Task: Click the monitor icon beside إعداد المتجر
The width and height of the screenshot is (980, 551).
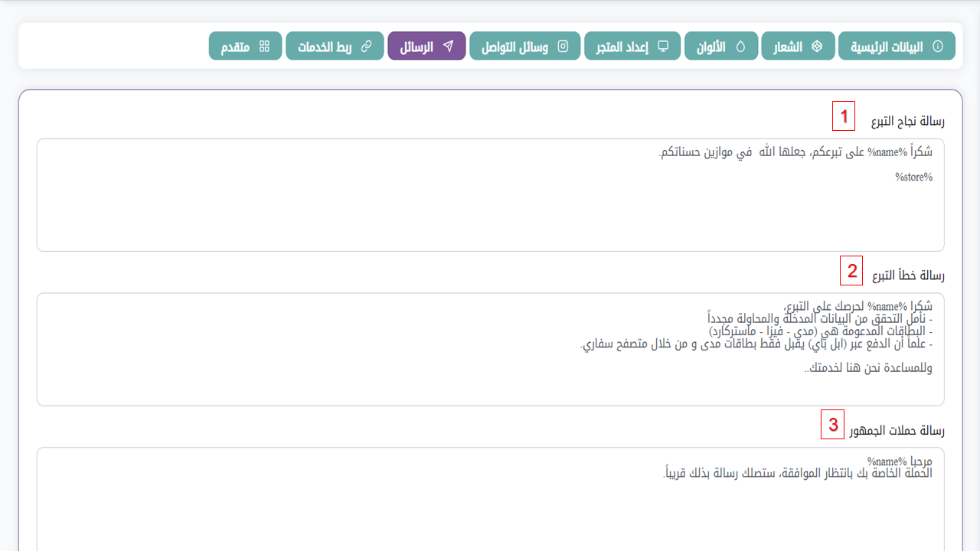Action: (663, 47)
